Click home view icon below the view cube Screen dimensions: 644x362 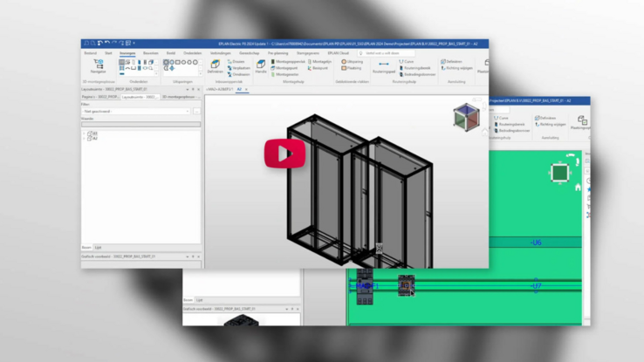484,133
